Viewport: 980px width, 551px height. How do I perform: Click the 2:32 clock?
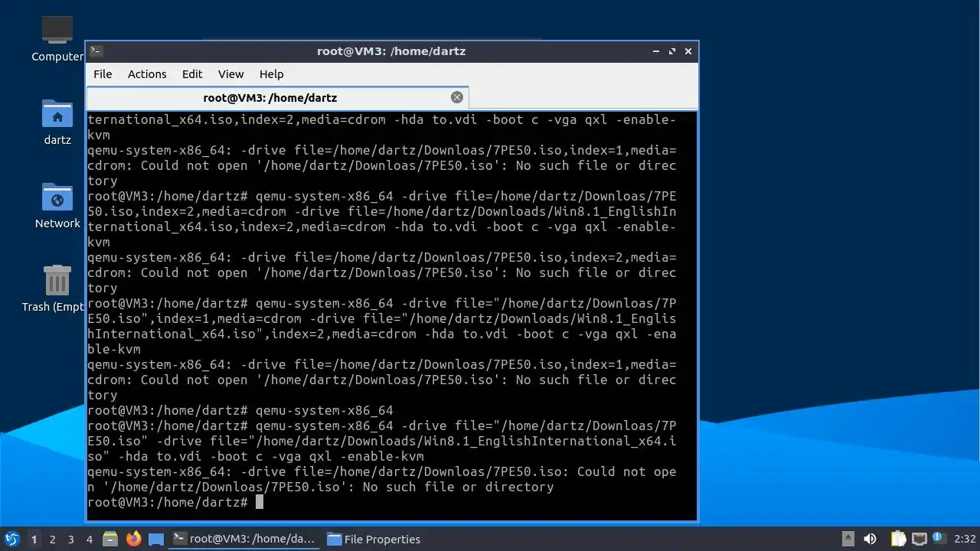[x=965, y=539]
